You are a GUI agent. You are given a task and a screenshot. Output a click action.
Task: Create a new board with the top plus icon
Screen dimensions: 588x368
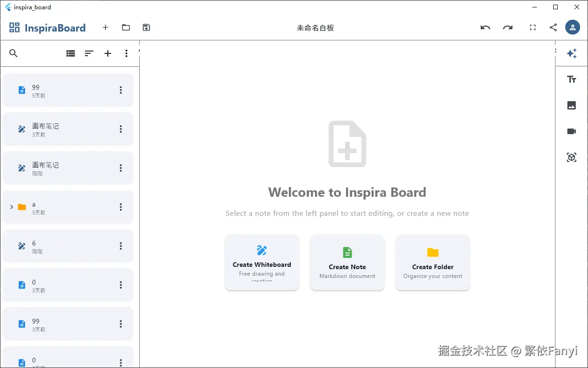point(105,27)
